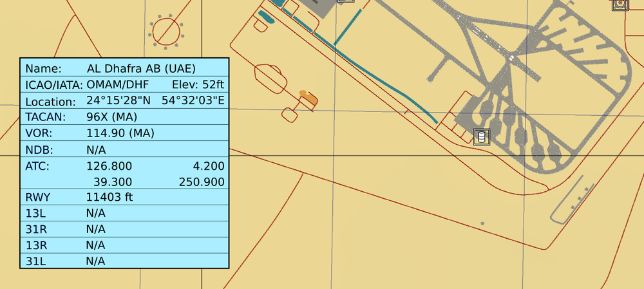644x289 pixels.
Task: Click the 31L runway label
Action: pyautogui.click(x=35, y=261)
